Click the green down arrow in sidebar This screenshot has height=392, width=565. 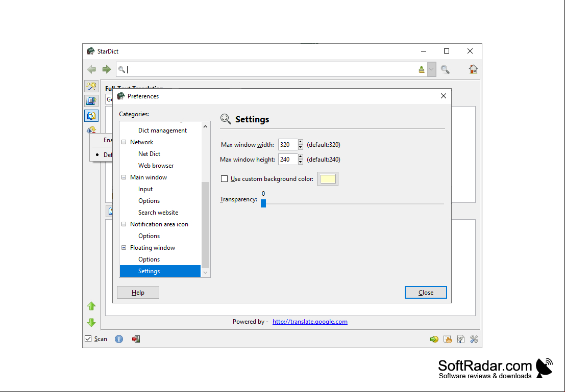(91, 322)
